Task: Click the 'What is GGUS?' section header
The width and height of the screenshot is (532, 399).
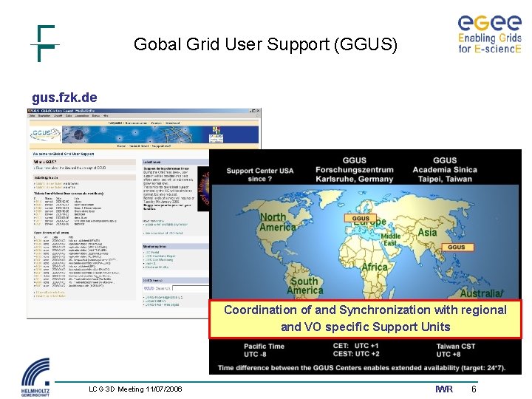Action: click(x=84, y=162)
